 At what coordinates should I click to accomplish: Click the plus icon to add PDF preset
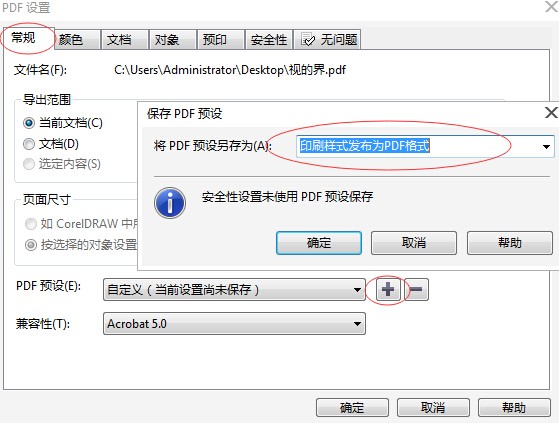coord(388,289)
